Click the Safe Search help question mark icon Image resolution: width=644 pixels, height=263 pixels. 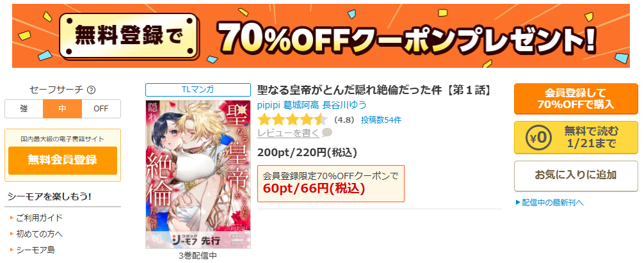click(92, 90)
